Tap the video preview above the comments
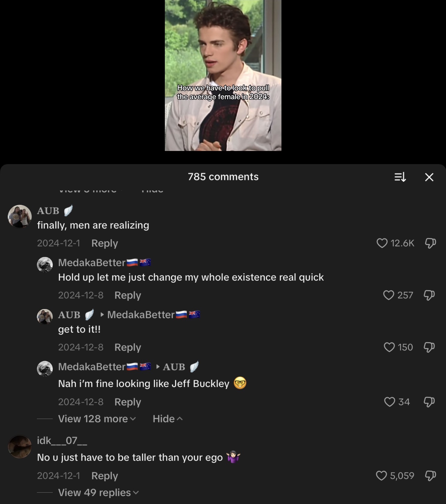446x504 pixels. pyautogui.click(x=223, y=75)
